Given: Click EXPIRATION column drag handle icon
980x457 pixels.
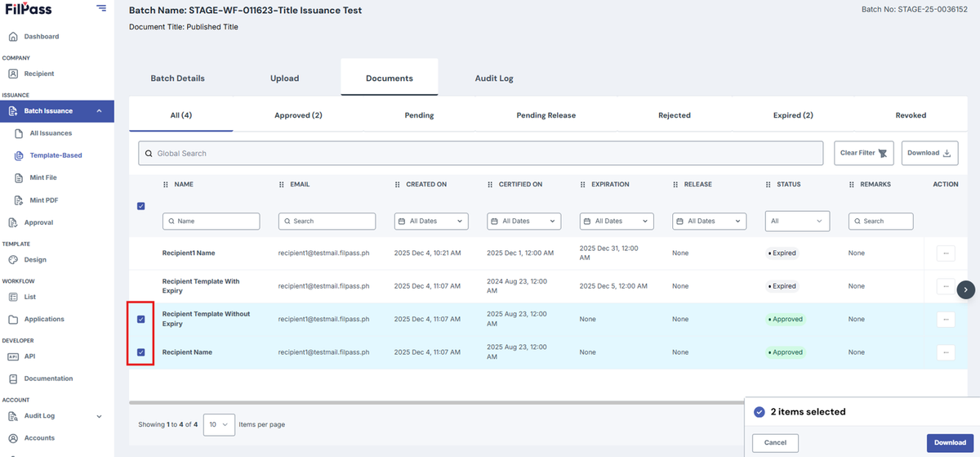Looking at the screenshot, I should (583, 185).
